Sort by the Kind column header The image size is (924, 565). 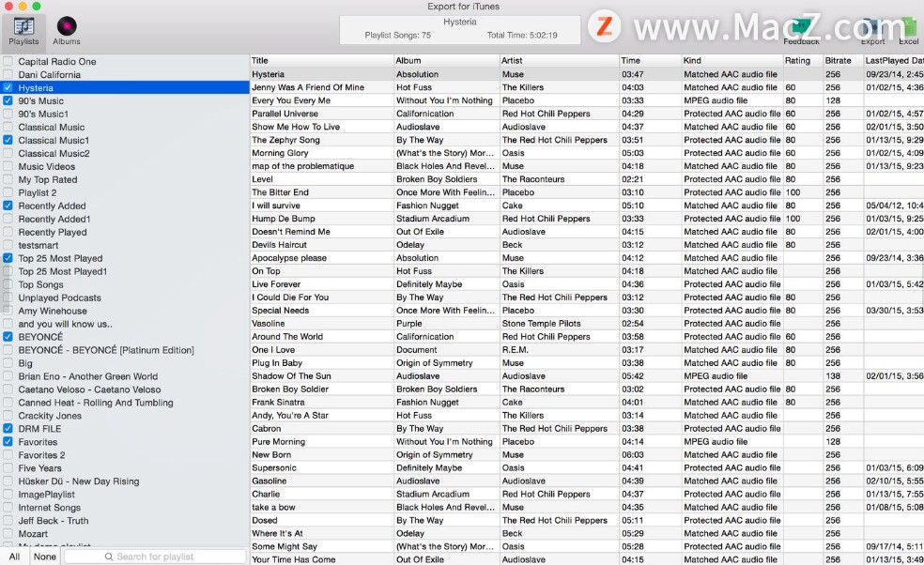(731, 60)
